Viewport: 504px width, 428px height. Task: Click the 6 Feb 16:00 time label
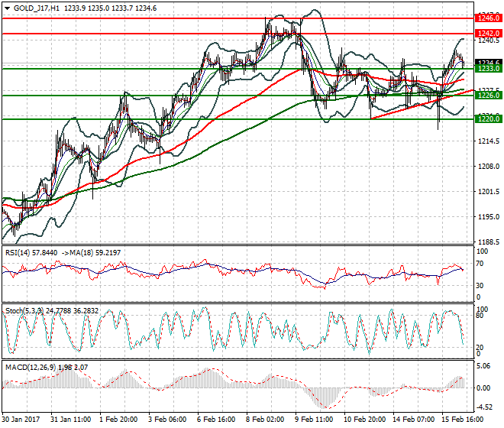(x=217, y=420)
